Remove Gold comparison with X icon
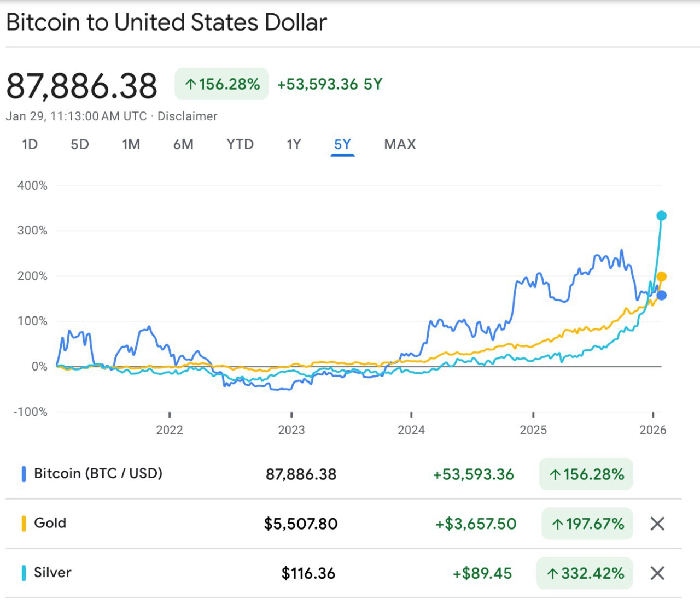 click(x=657, y=524)
